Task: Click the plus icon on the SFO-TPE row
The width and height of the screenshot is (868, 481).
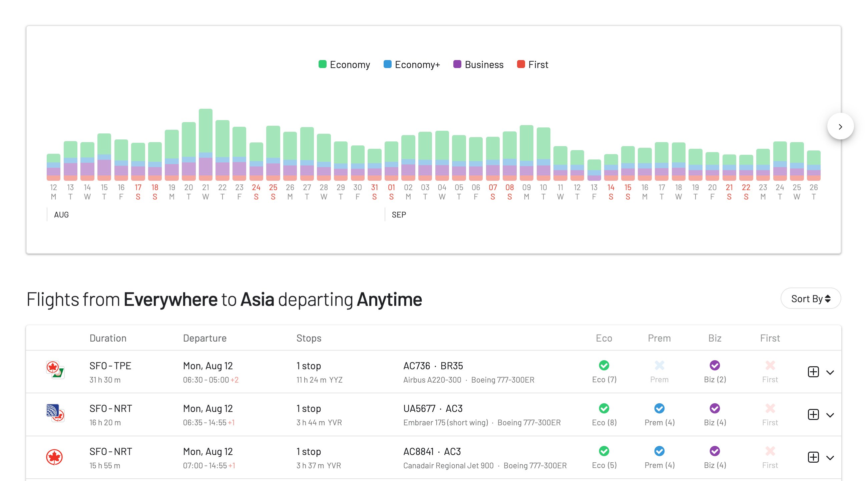Action: 813,372
